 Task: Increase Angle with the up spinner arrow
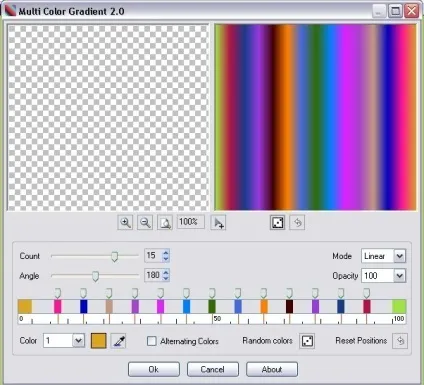(166, 272)
